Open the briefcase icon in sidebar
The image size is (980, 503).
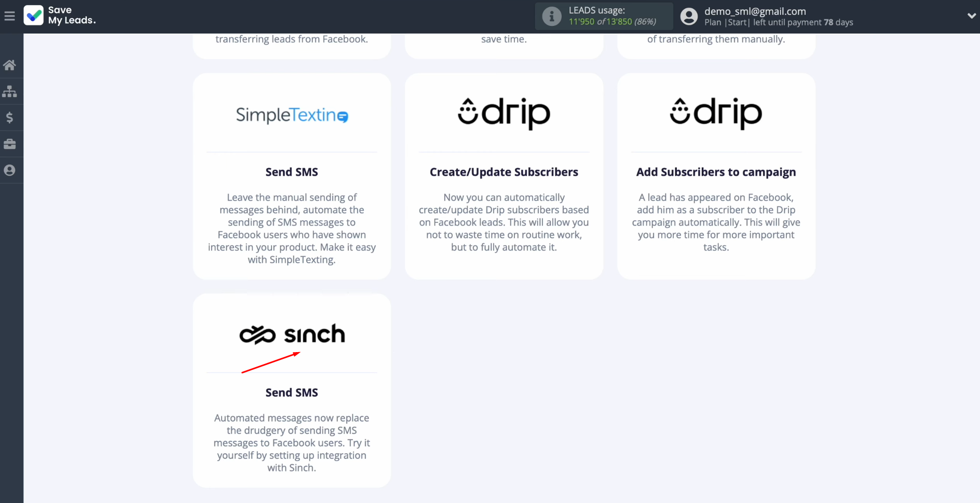pyautogui.click(x=9, y=144)
